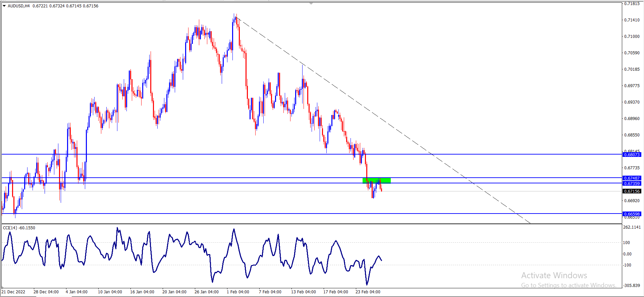Click the 0.71000 price on the scale

(x=632, y=36)
